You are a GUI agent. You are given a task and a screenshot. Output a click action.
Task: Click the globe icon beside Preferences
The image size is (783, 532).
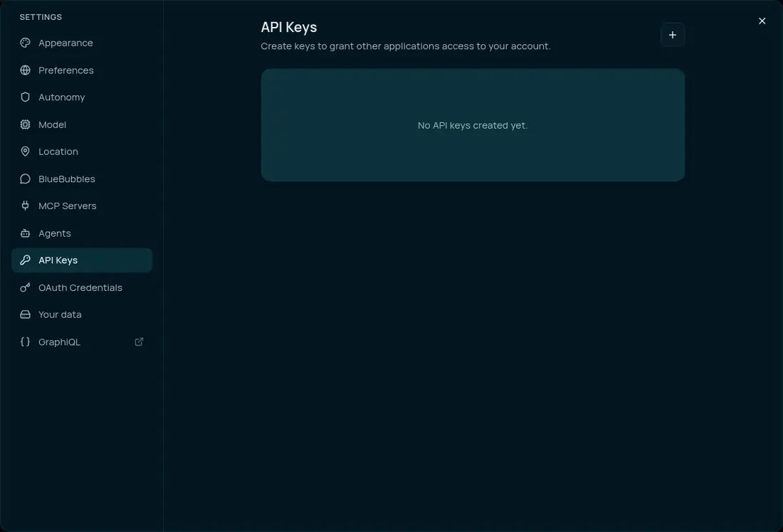point(25,70)
